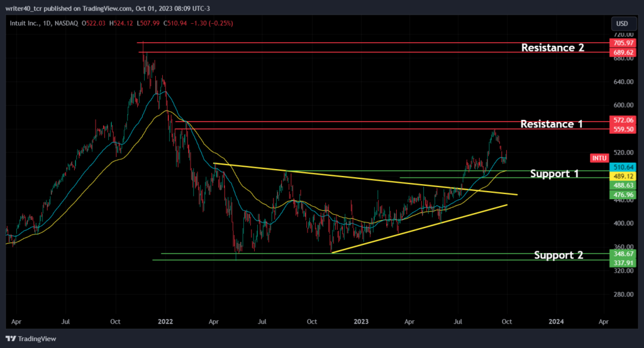This screenshot has height=348, width=644.
Task: Select the 689.62 price label
Action: [x=623, y=53]
